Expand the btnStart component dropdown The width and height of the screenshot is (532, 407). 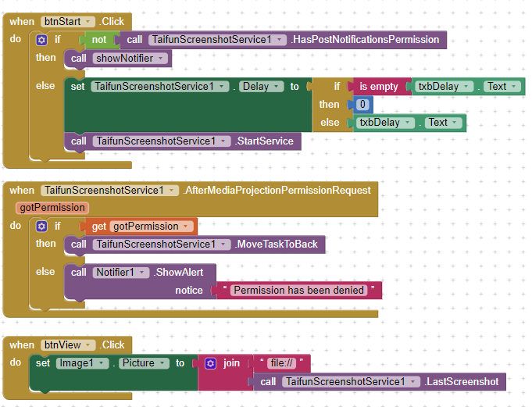click(88, 22)
